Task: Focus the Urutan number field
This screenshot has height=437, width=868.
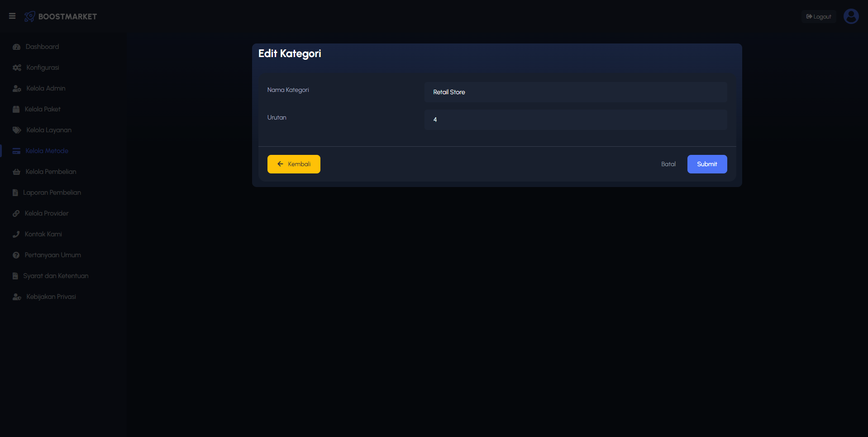Action: (x=576, y=120)
